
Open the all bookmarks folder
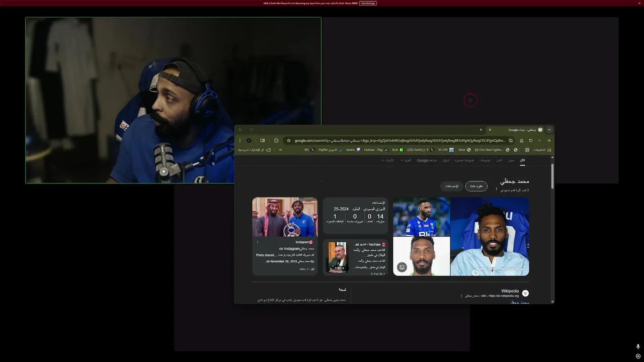[x=255, y=150]
